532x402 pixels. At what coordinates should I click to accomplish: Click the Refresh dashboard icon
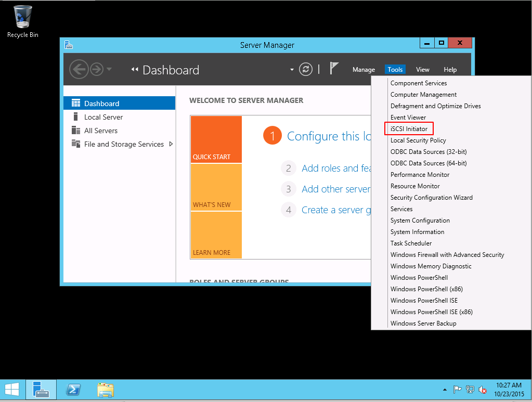[306, 70]
